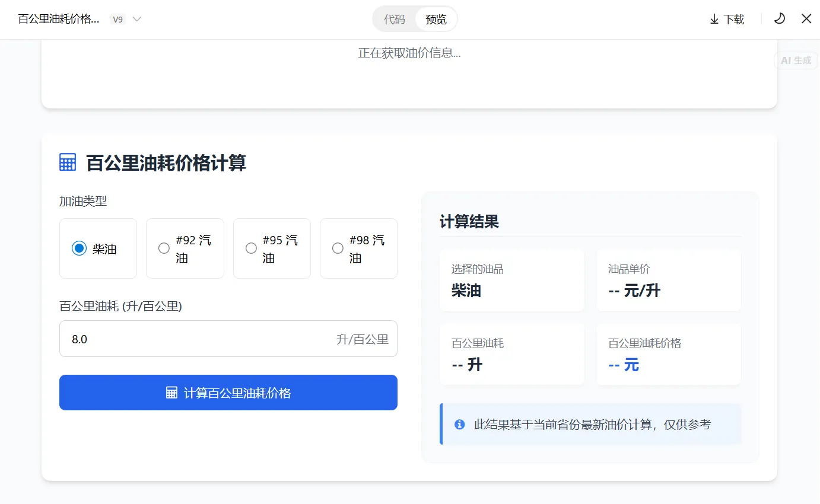The image size is (820, 504).
Task: Switch to the 预览 tab
Action: [435, 18]
